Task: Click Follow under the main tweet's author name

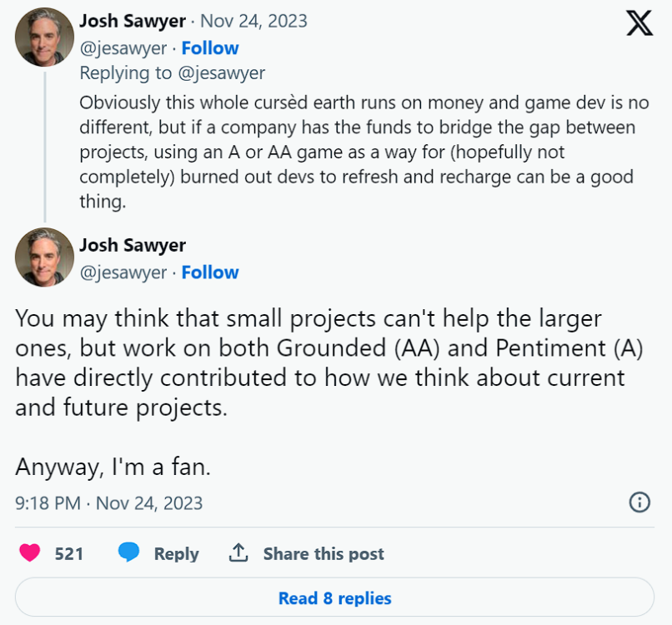Action: [x=210, y=272]
